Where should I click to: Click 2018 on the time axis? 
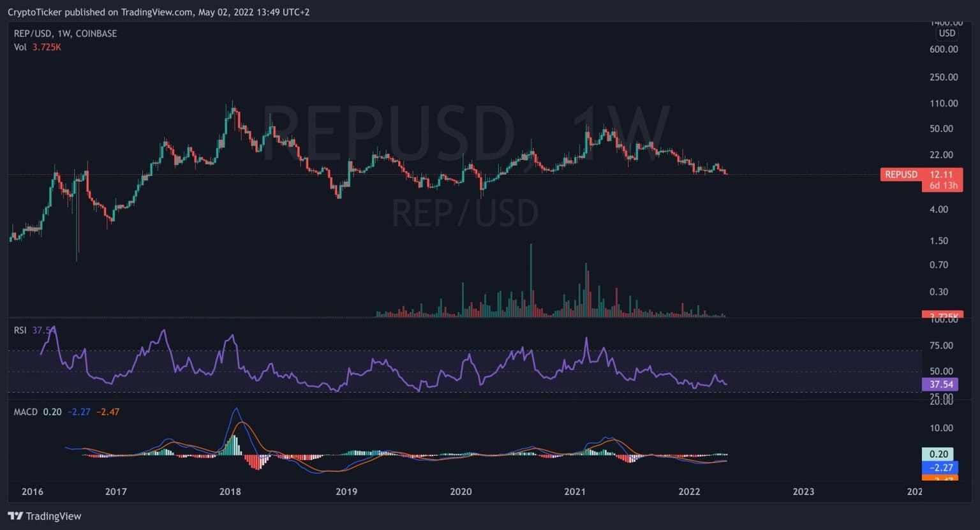[x=230, y=491]
